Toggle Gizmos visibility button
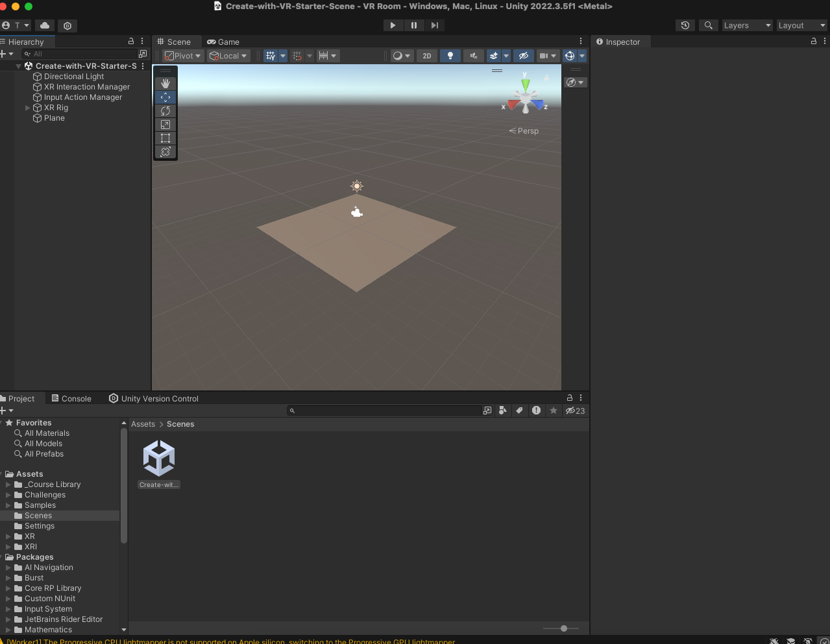Viewport: 830px width, 644px height. pos(570,56)
